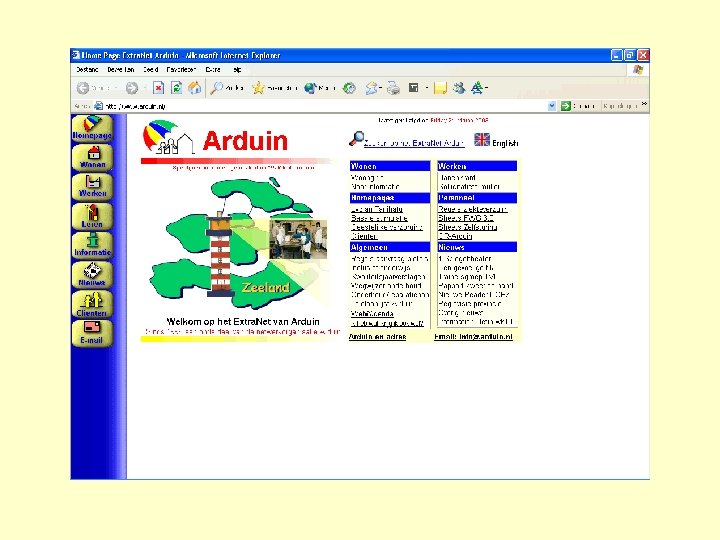Open the Nieuws sidebar button

click(x=92, y=275)
